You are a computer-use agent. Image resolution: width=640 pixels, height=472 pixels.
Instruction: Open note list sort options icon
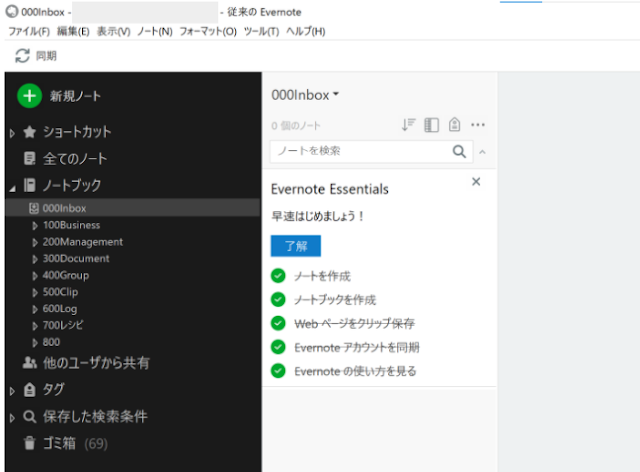click(x=408, y=125)
